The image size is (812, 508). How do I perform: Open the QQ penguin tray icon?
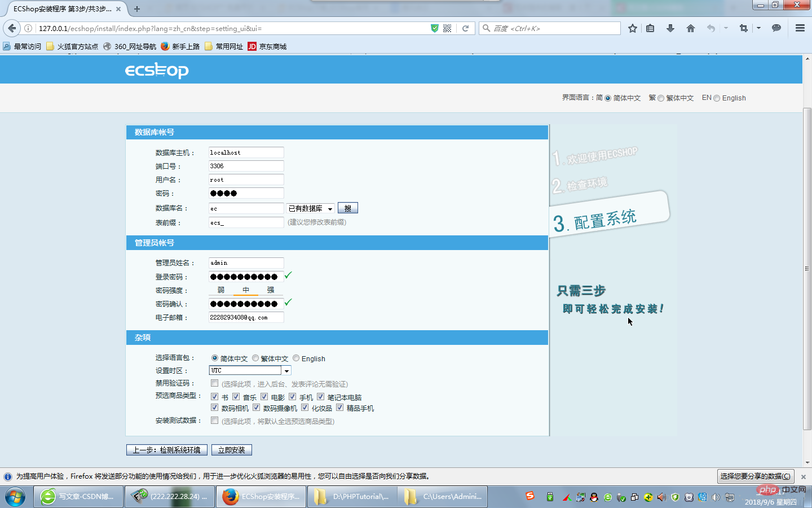click(594, 497)
